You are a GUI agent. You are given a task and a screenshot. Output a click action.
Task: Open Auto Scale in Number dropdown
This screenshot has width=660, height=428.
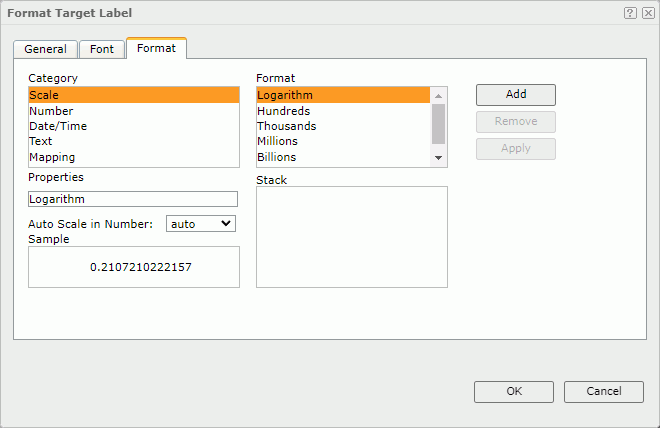[x=200, y=224]
